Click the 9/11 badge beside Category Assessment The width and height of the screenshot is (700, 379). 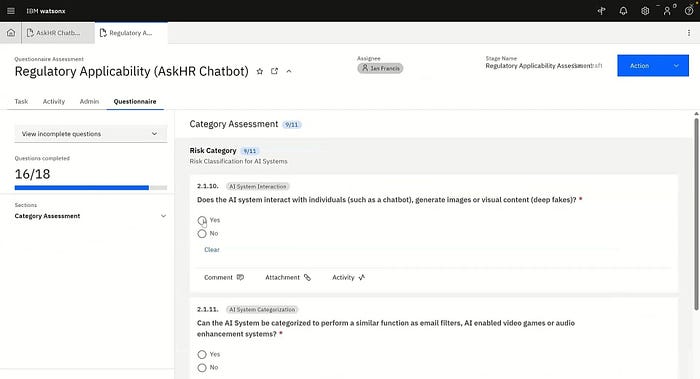(292, 125)
